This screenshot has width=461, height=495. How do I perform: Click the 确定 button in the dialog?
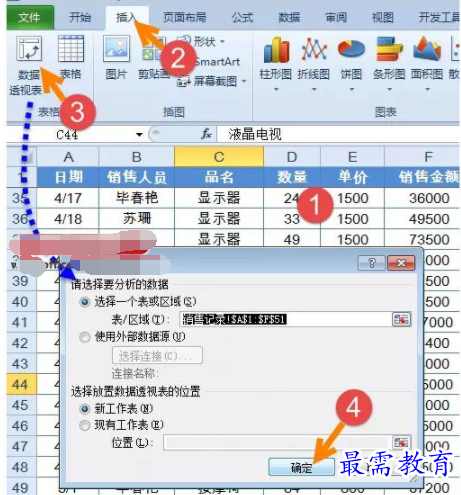click(x=301, y=467)
